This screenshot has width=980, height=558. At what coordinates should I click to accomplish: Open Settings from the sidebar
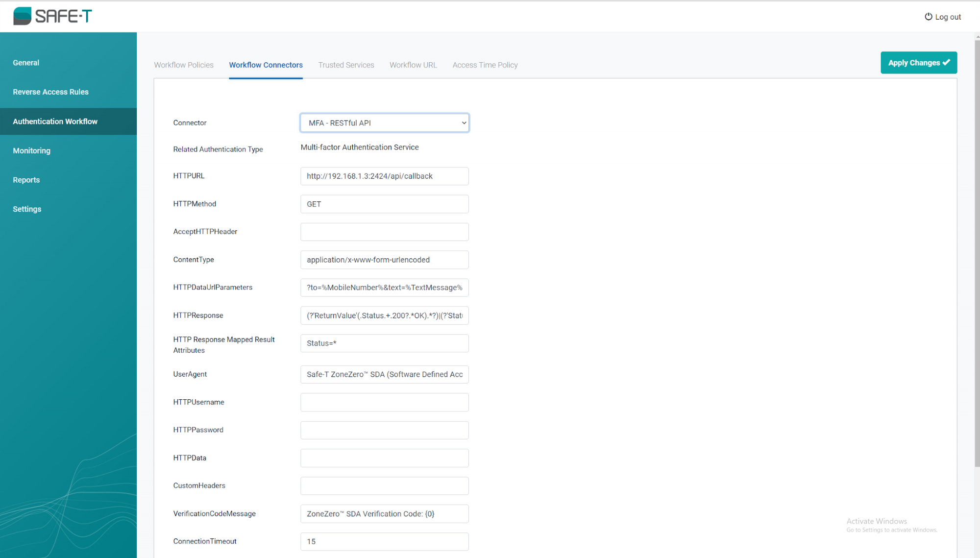tap(27, 209)
